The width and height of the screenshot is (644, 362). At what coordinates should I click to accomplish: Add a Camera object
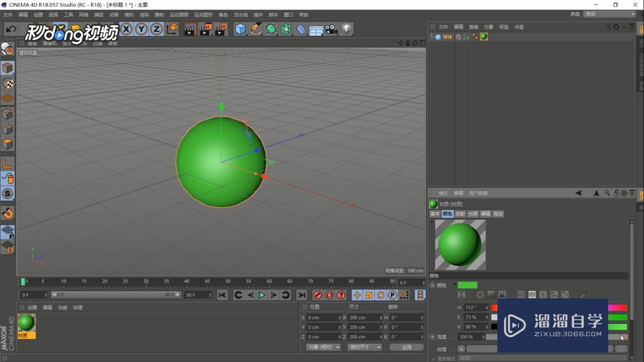pos(331,29)
